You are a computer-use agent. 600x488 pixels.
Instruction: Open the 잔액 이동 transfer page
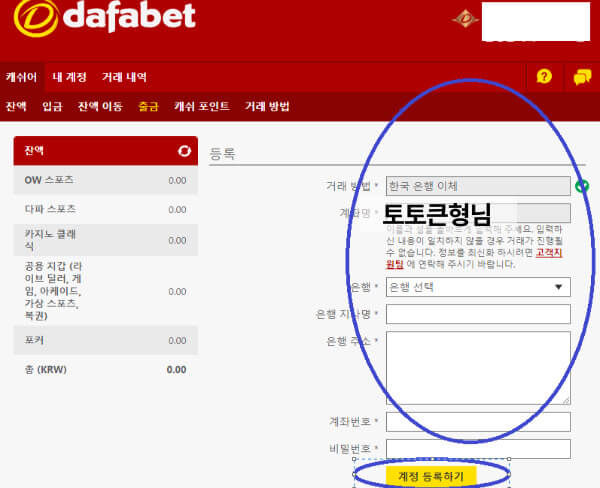tap(100, 106)
